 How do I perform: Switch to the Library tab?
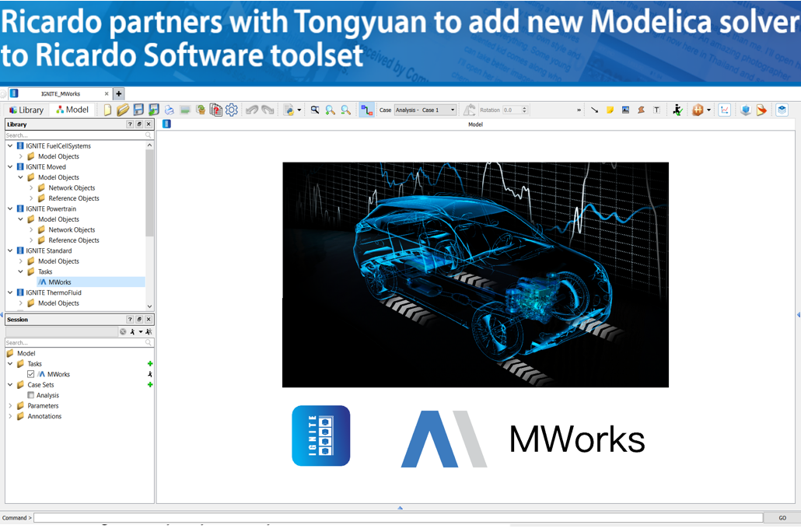click(26, 110)
